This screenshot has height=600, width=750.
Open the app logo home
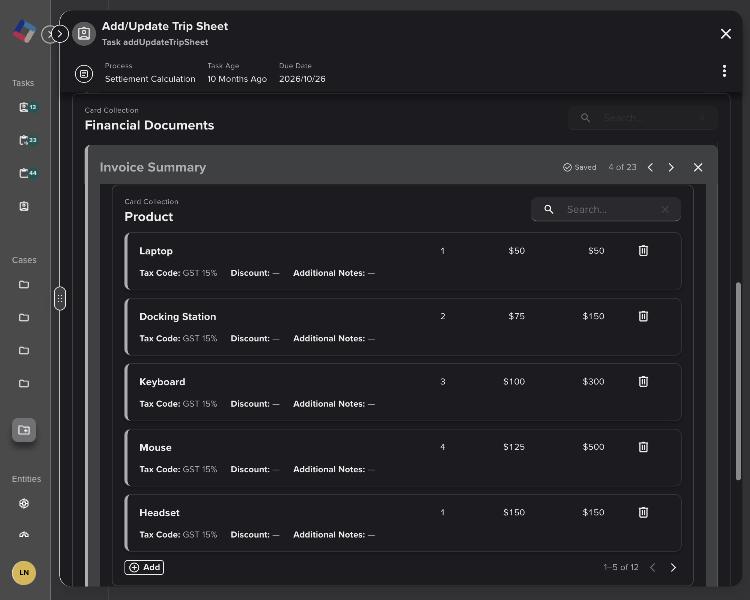click(24, 32)
